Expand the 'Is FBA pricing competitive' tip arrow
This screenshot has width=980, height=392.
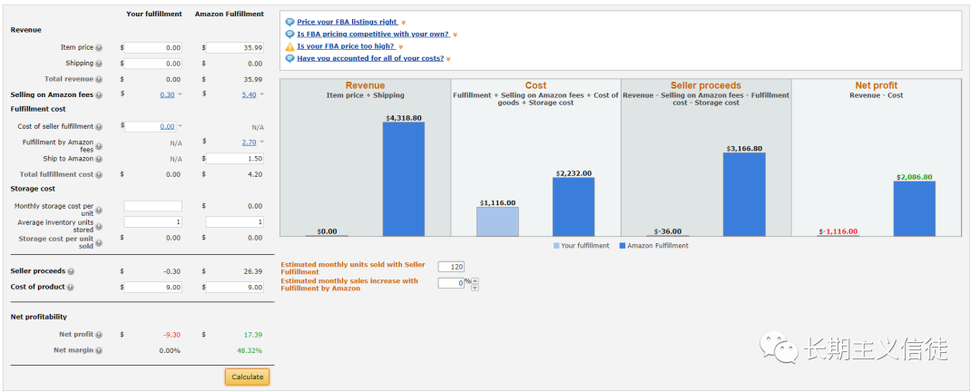(x=455, y=35)
